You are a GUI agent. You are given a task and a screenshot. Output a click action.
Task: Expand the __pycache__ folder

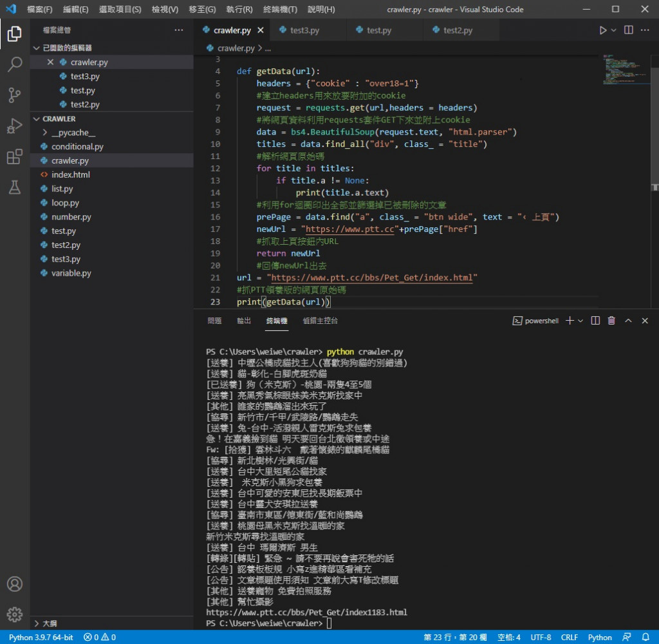pos(73,133)
